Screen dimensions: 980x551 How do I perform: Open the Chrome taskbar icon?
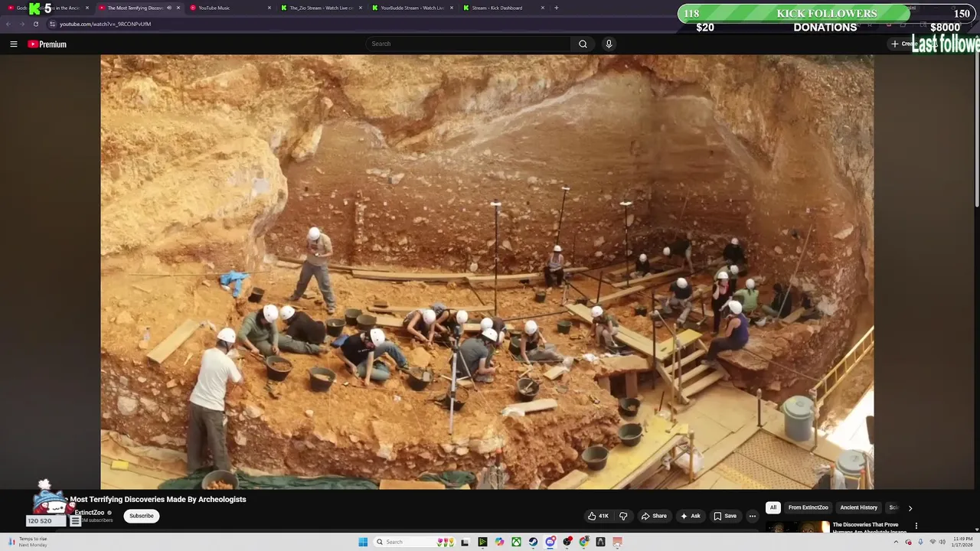(x=584, y=542)
